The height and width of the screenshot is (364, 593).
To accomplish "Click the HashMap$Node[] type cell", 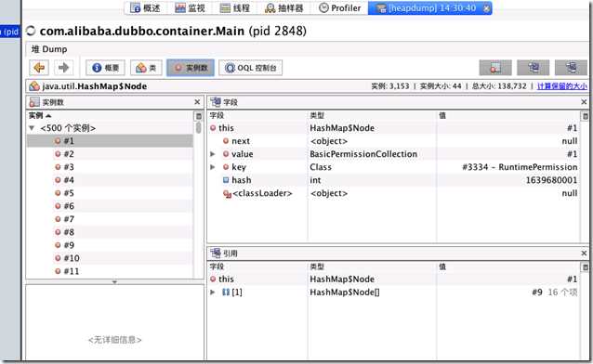I will coord(345,292).
